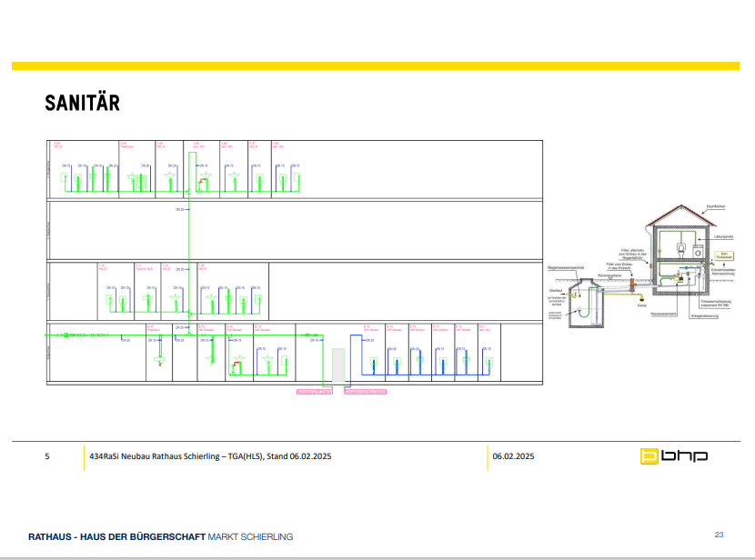Click the 'Dachflächen' label
755x560 pixels.
click(714, 208)
